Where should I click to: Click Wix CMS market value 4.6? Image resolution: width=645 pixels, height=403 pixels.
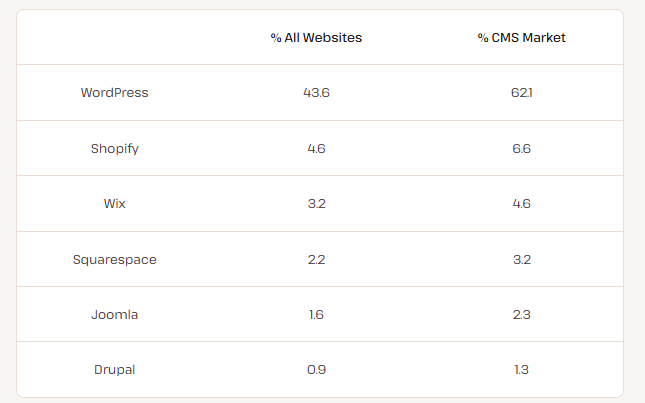[521, 204]
